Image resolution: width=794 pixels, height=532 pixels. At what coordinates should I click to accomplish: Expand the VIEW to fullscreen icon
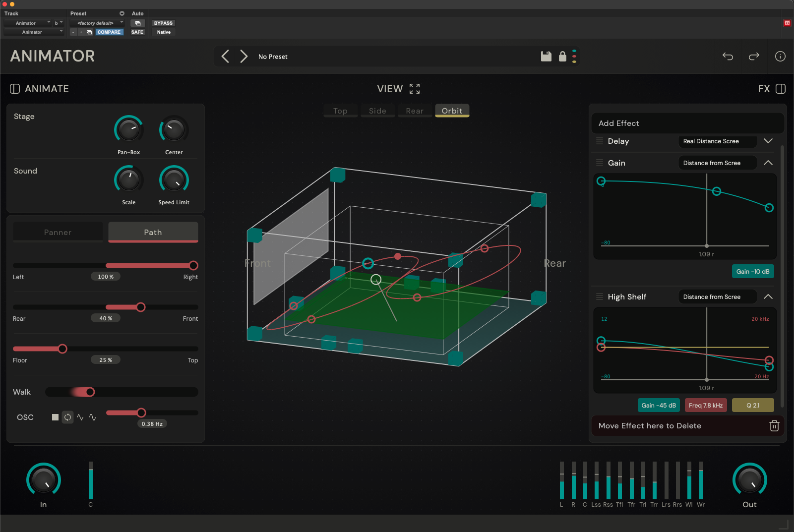(415, 89)
